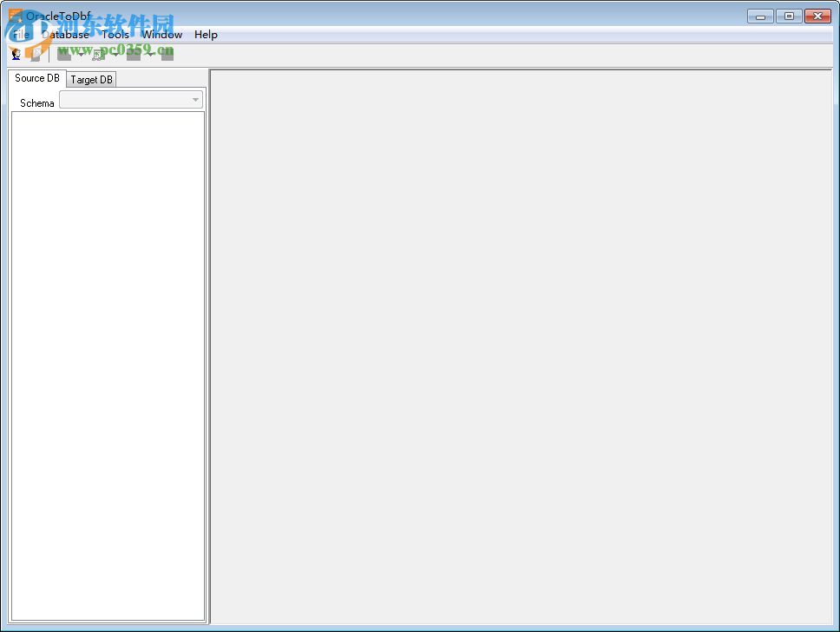Click the fourth toolbar button in the toolbar
Screen dimensions: 840x632
(x=100, y=53)
